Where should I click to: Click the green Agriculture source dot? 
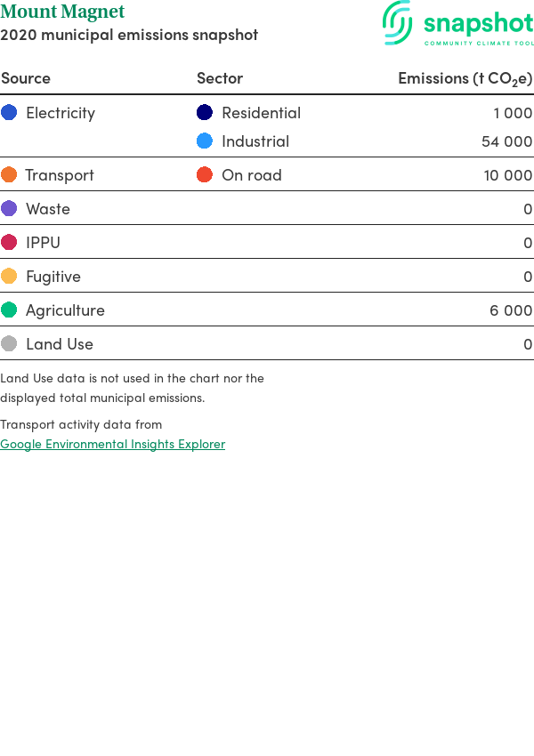[x=9, y=310]
